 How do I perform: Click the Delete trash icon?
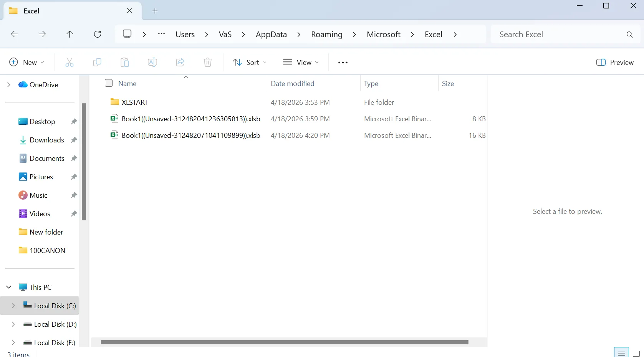[x=208, y=62]
